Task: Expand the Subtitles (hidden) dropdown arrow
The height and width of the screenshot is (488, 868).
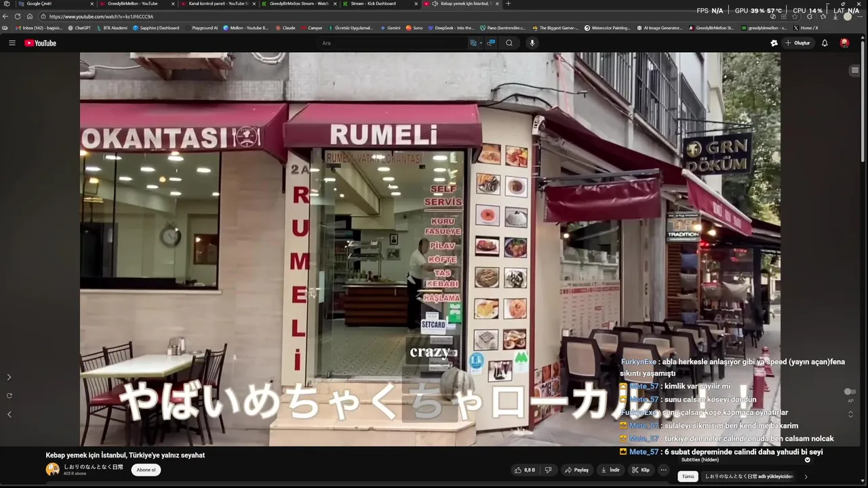Action: [807, 460]
